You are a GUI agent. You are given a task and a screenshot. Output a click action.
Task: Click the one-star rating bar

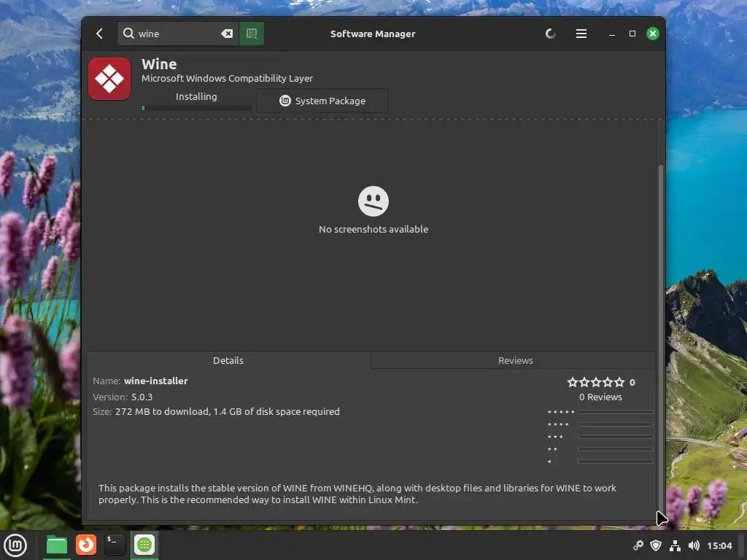tap(615, 462)
